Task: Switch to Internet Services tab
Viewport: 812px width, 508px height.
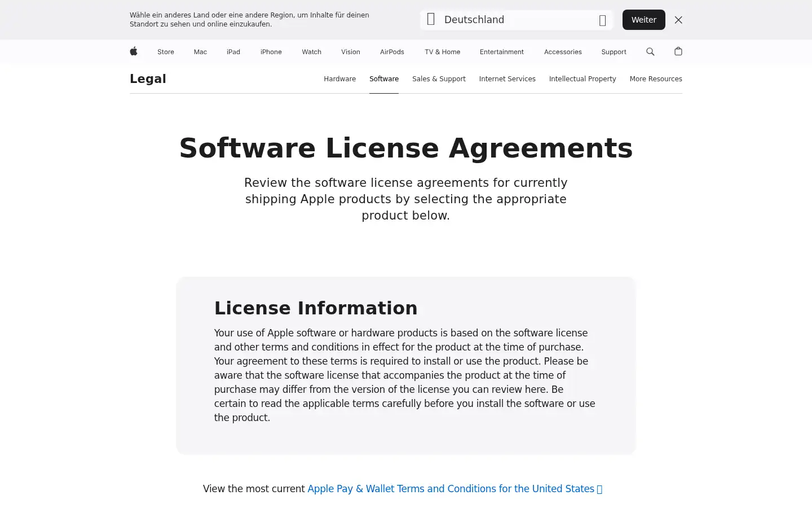Action: click(507, 79)
